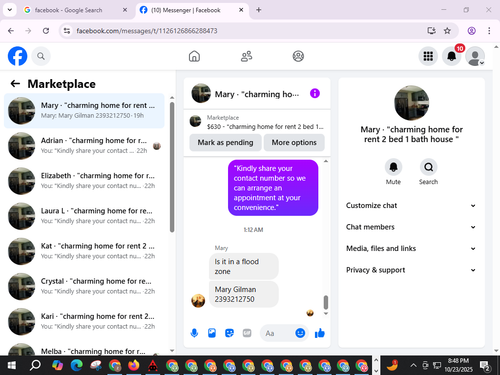The height and width of the screenshot is (375, 500).
Task: Expand Chat members section
Action: tap(411, 227)
